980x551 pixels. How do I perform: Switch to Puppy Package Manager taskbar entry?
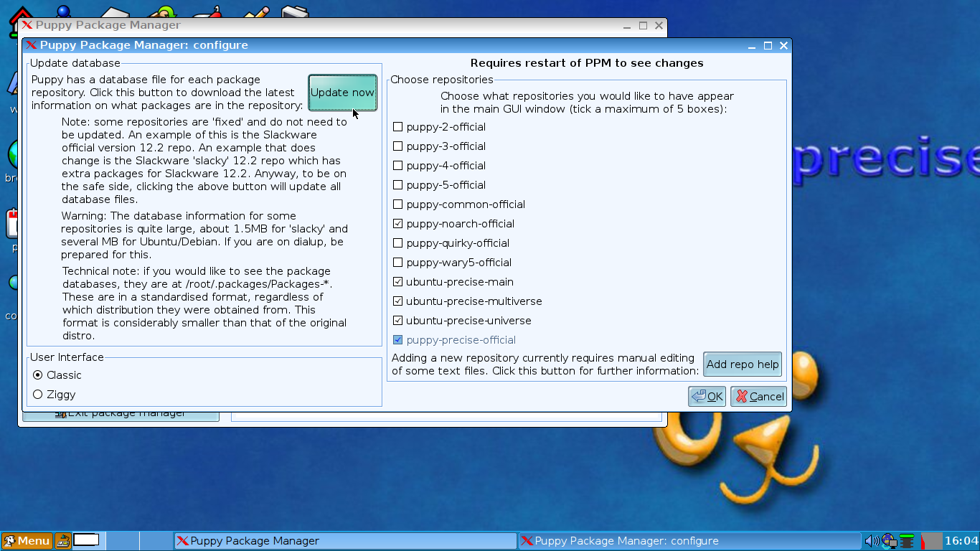pyautogui.click(x=345, y=541)
